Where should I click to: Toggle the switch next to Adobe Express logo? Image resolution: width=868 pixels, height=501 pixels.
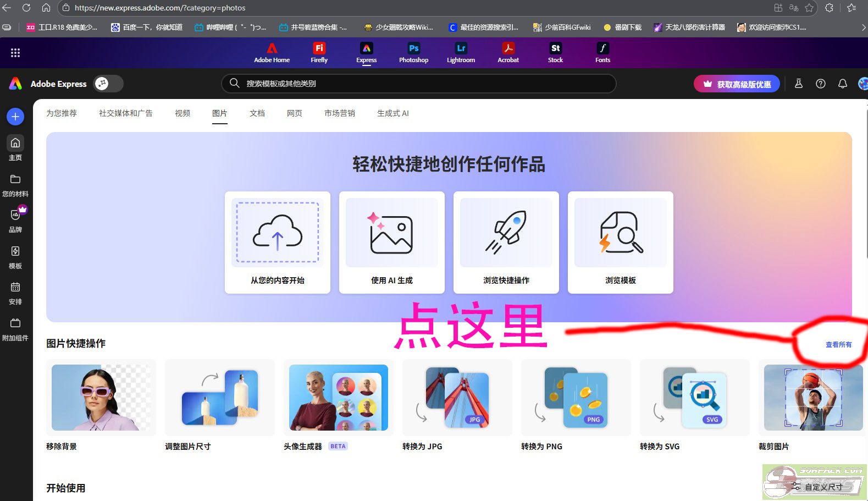tap(108, 84)
